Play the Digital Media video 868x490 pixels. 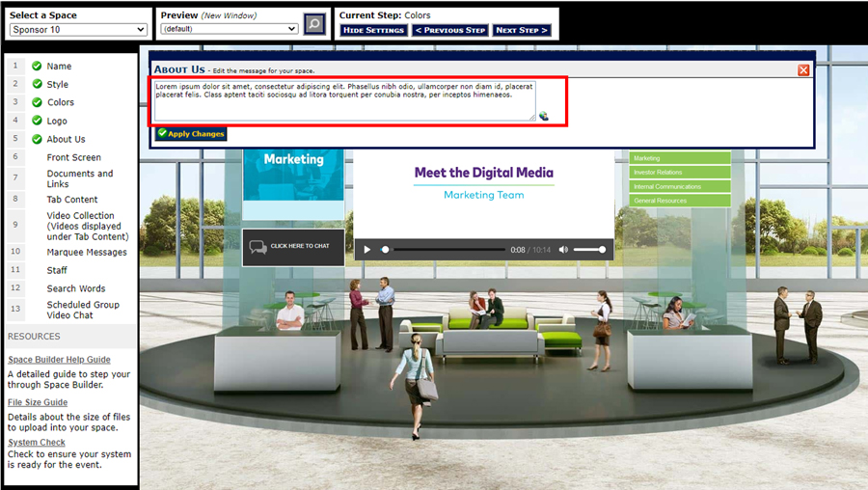tap(366, 250)
